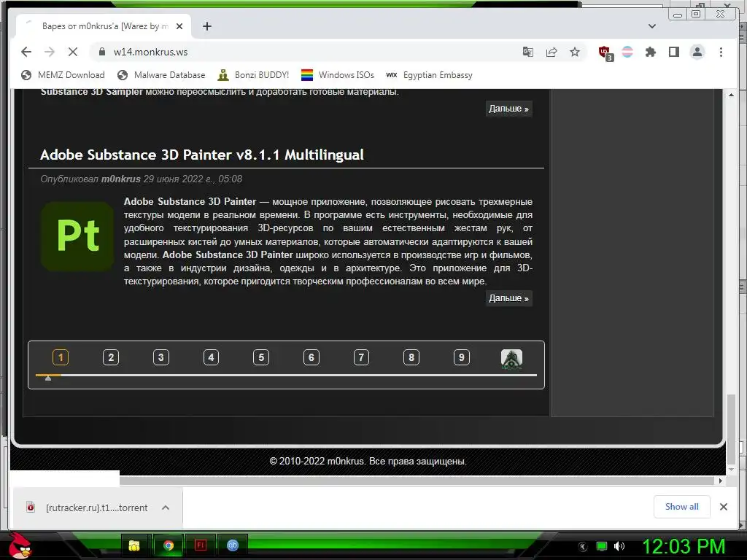Go to page 5
This screenshot has width=747, height=560.
[x=261, y=357]
